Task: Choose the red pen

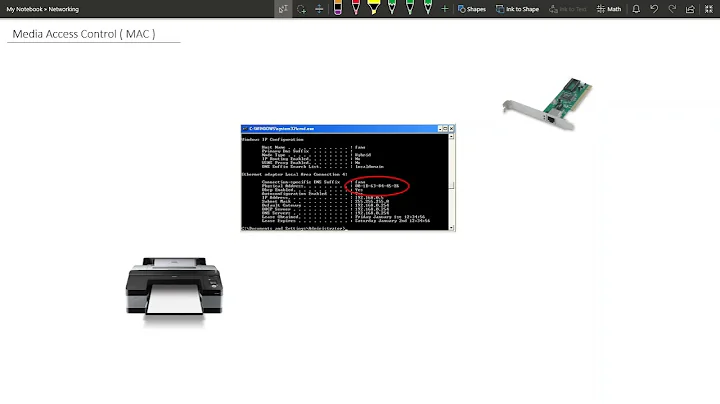Action: [356, 7]
